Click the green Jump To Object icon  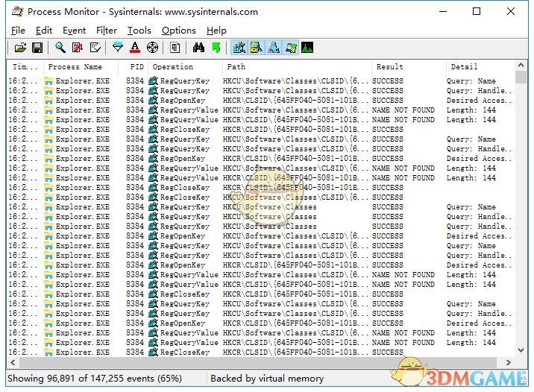(x=216, y=48)
